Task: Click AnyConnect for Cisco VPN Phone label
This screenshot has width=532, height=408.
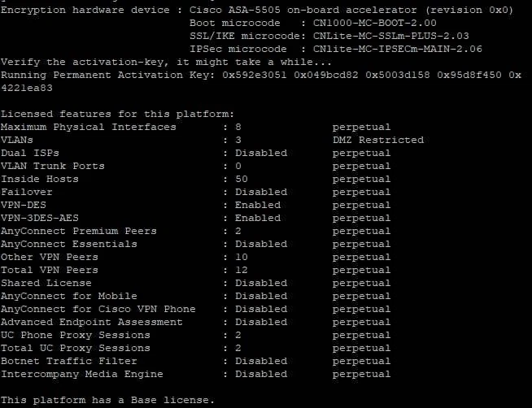Action: (98, 309)
